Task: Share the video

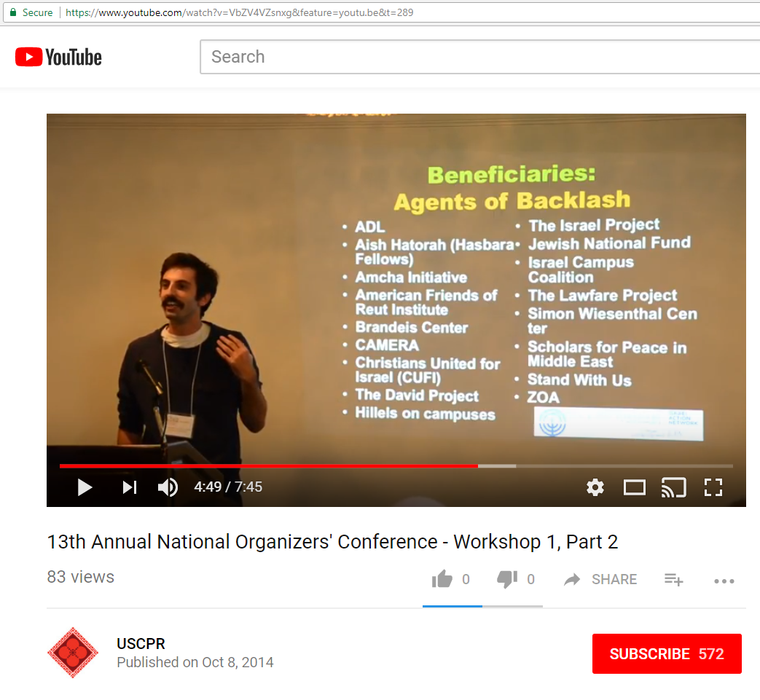Action: click(x=601, y=579)
